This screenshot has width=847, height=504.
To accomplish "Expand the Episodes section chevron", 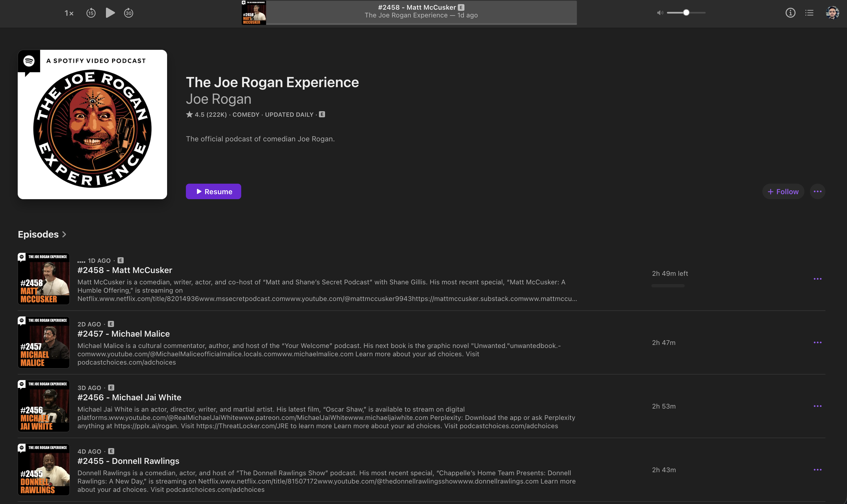I will pyautogui.click(x=64, y=234).
